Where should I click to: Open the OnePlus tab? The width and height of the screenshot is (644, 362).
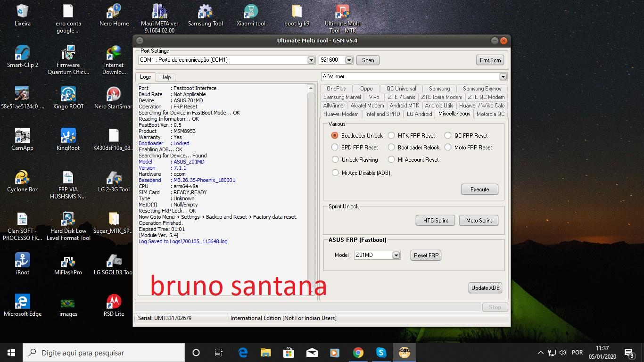pyautogui.click(x=336, y=88)
